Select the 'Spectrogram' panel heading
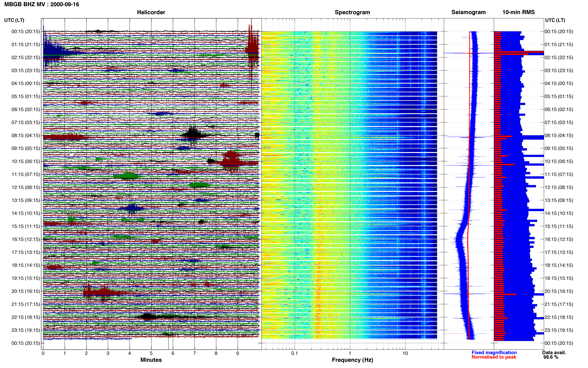Image resolution: width=588 pixels, height=368 pixels. point(352,12)
